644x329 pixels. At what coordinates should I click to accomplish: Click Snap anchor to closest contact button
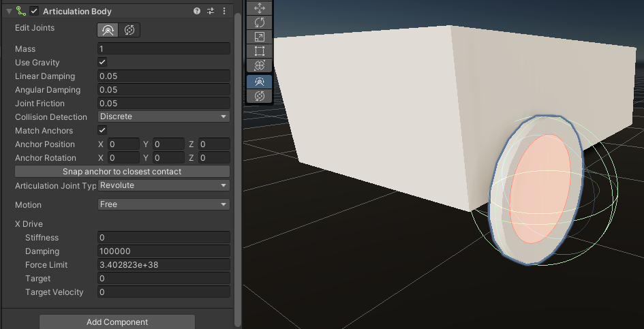122,171
